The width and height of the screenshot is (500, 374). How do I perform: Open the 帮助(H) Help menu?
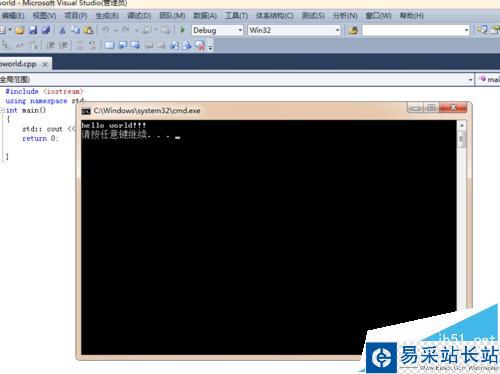click(412, 16)
